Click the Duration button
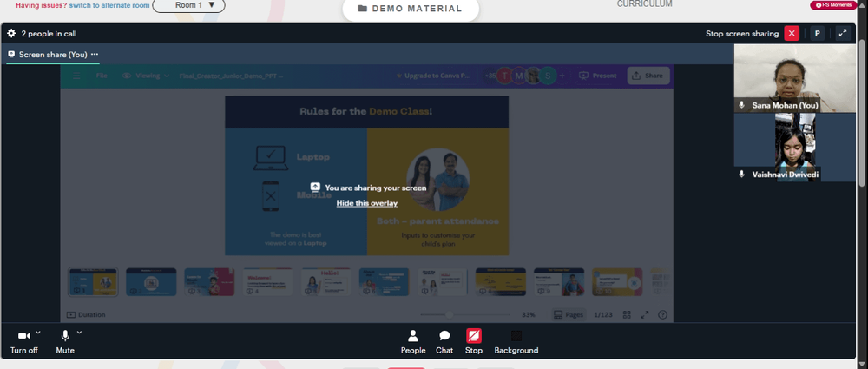868x369 pixels. (86, 314)
